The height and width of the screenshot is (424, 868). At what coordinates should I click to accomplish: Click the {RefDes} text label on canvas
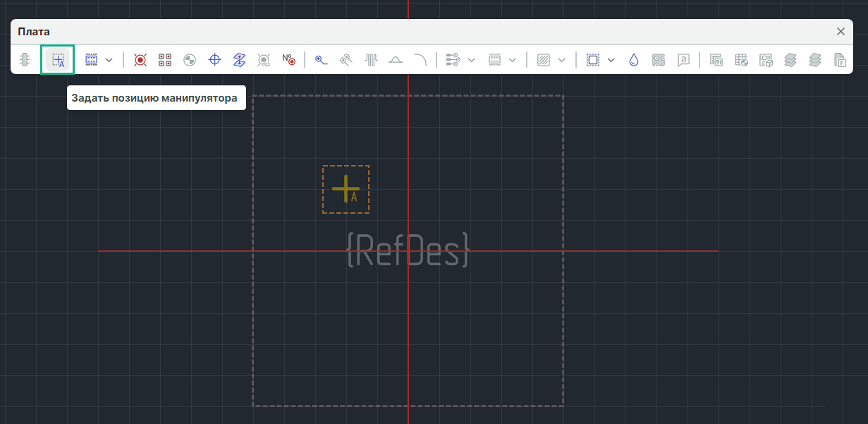pyautogui.click(x=408, y=250)
